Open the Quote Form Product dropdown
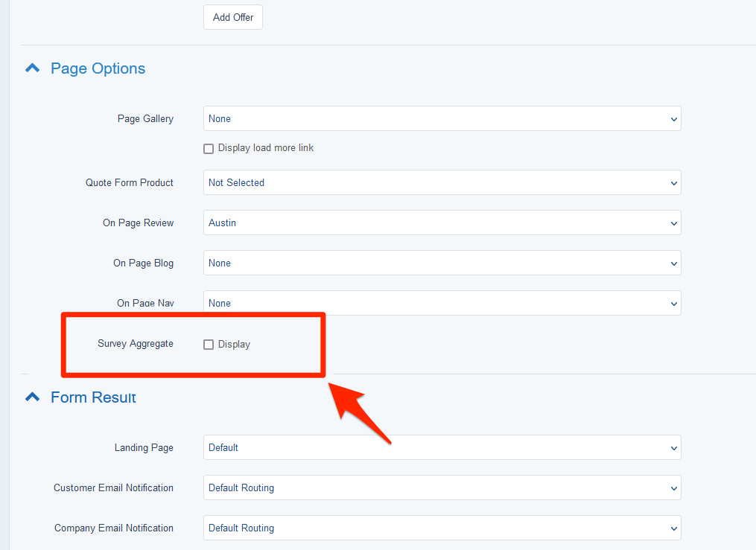Screen dimensions: 756x550 click(442, 182)
